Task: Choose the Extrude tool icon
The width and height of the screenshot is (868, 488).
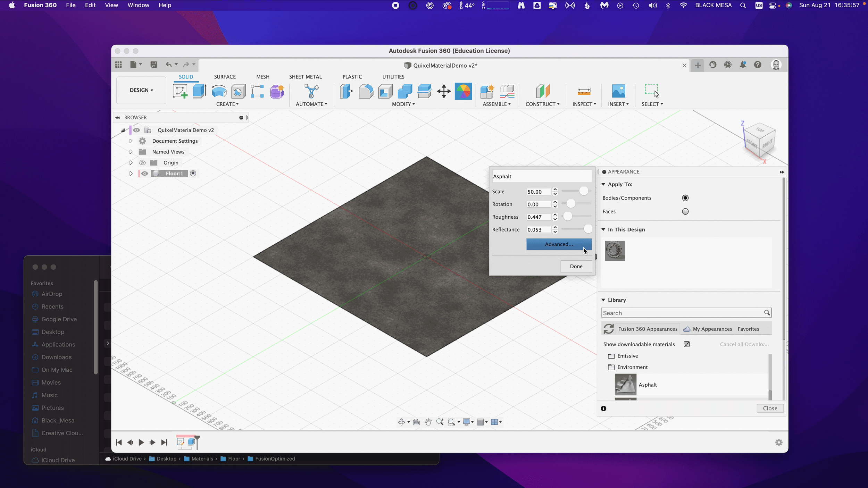Action: [x=199, y=91]
